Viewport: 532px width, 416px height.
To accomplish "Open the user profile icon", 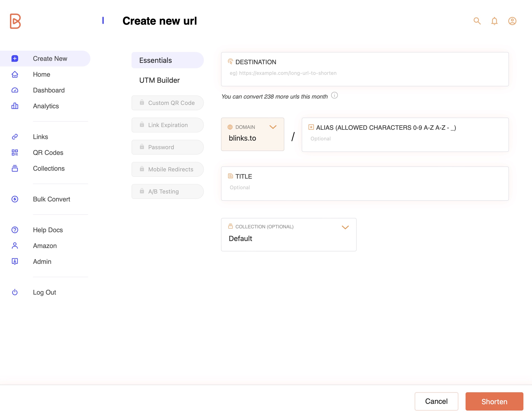I will (x=512, y=21).
